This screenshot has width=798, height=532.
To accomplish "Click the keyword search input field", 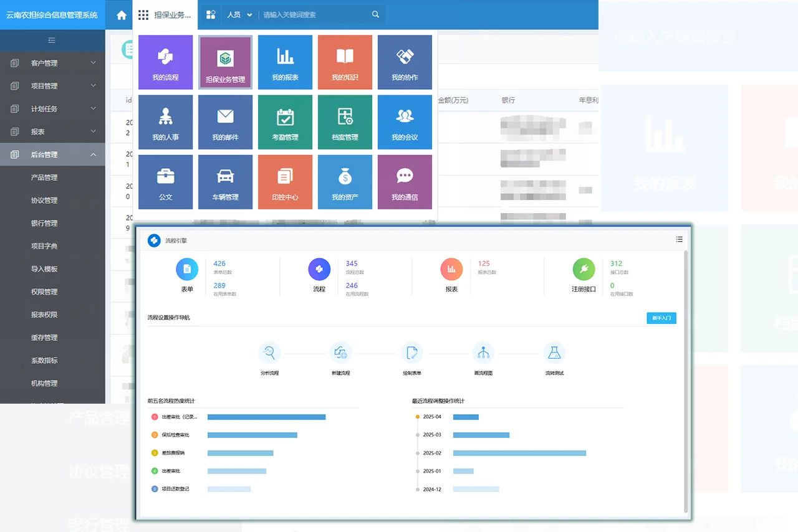I will click(x=314, y=15).
